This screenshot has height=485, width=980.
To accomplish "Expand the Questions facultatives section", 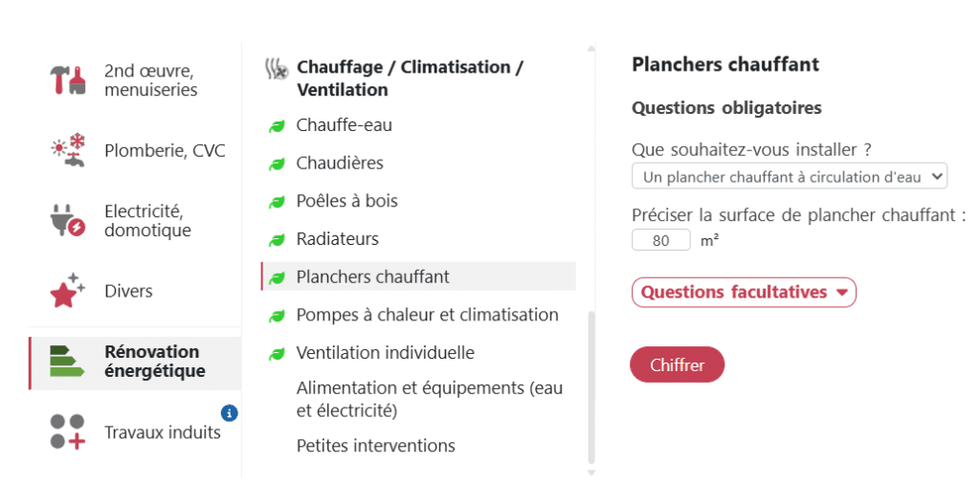I will (x=744, y=293).
